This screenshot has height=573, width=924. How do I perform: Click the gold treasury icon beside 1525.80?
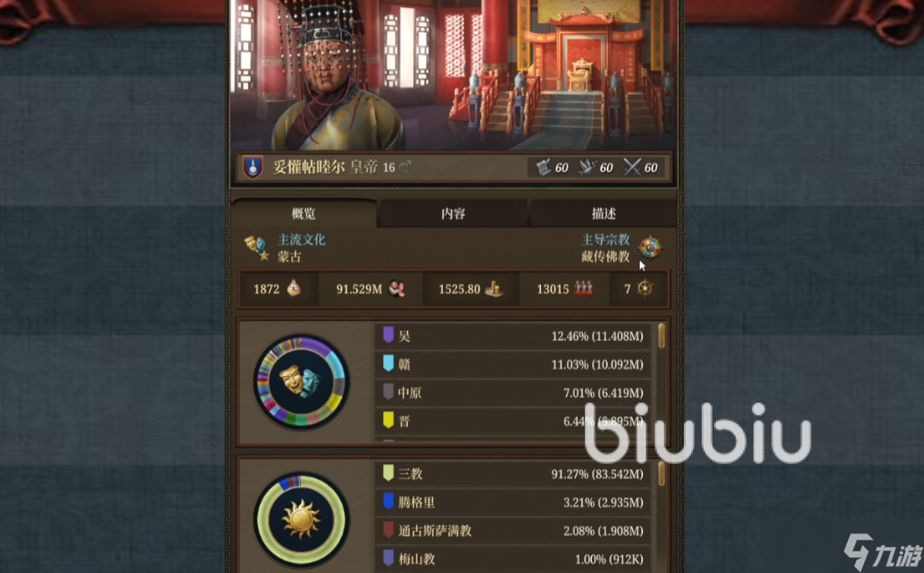tap(493, 288)
